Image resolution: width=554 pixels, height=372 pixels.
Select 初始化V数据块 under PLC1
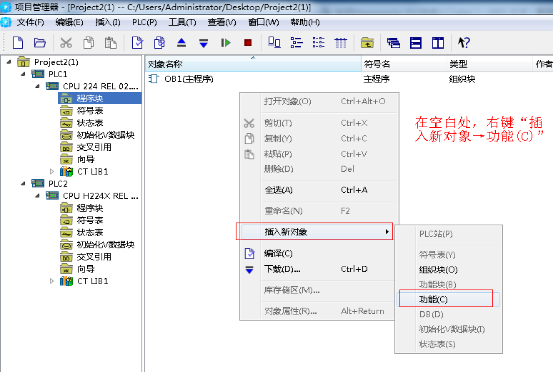tap(106, 135)
